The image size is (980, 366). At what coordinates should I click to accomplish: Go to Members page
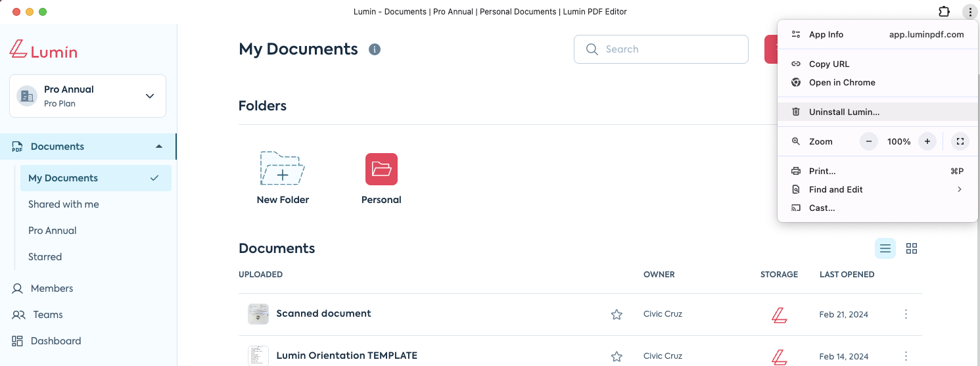[x=52, y=288]
